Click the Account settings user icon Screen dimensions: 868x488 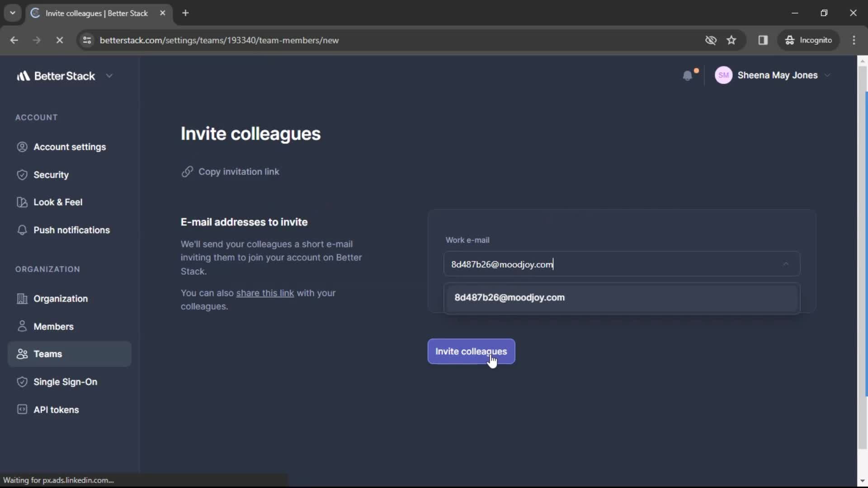pos(22,147)
